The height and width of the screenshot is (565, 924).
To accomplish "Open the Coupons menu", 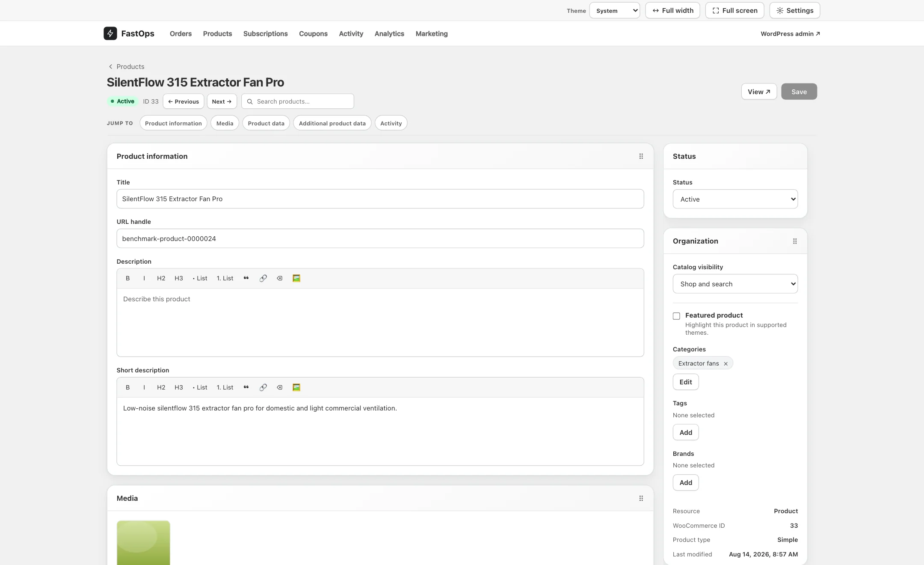I will pyautogui.click(x=313, y=33).
